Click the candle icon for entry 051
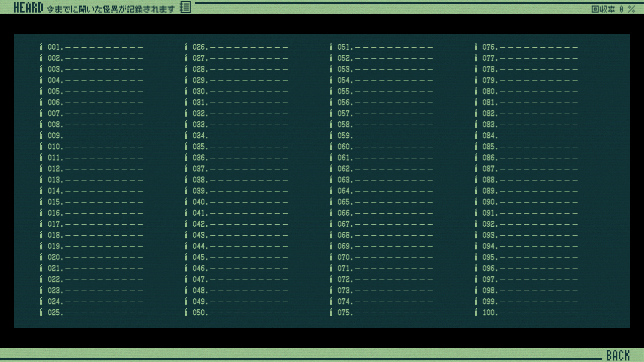The height and width of the screenshot is (362, 644). click(331, 47)
